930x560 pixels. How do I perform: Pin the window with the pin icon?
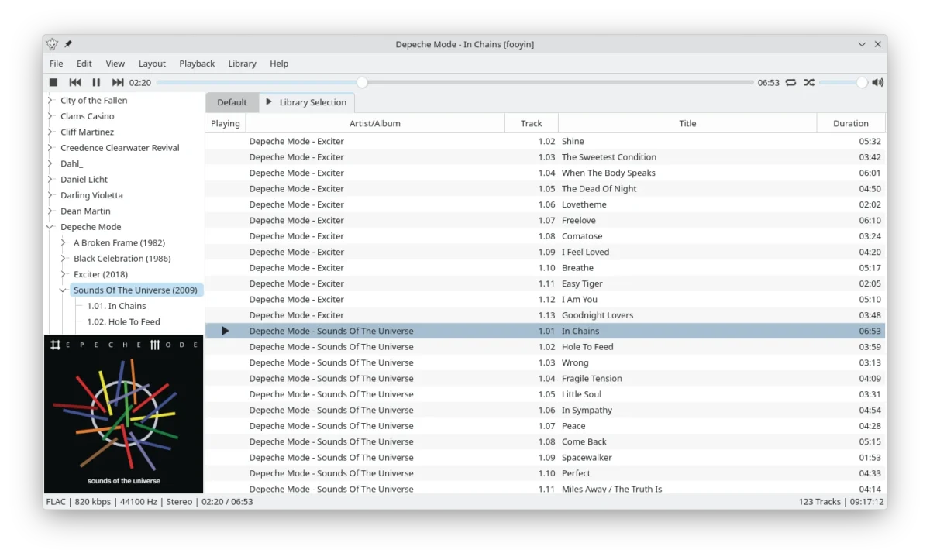click(68, 44)
